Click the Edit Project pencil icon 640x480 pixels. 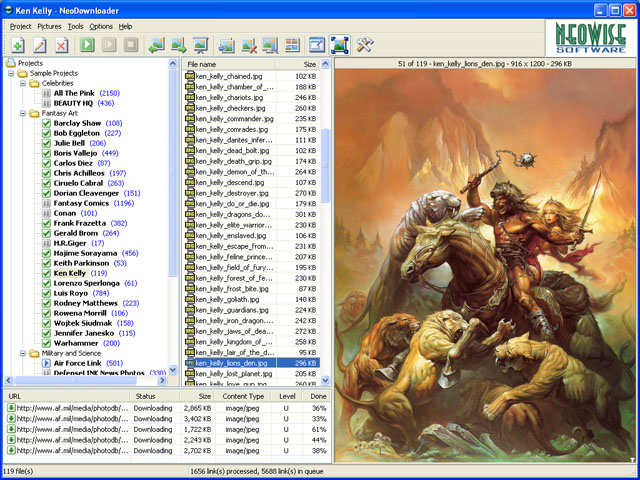(x=39, y=45)
